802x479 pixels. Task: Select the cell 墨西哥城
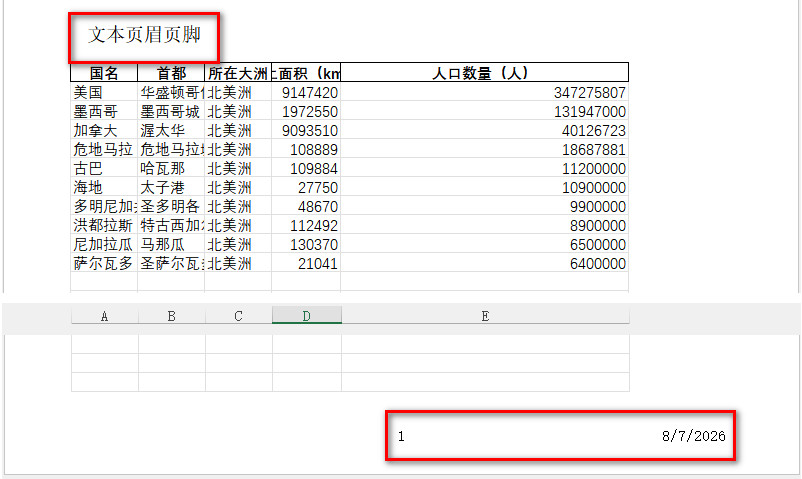click(x=171, y=112)
